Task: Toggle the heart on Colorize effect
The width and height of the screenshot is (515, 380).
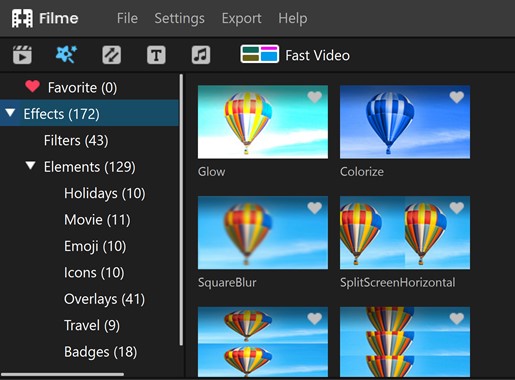Action: [457, 97]
